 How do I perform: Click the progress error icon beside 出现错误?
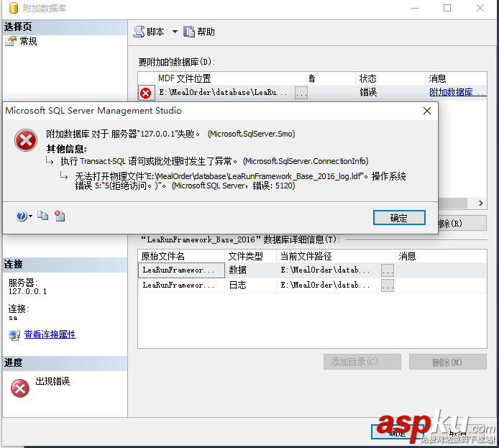click(x=20, y=388)
